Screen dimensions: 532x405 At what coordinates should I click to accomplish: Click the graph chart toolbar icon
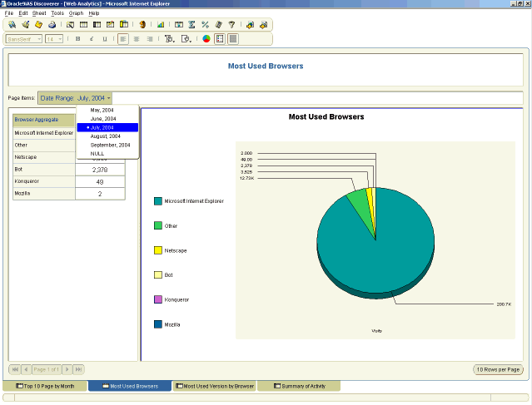160,25
